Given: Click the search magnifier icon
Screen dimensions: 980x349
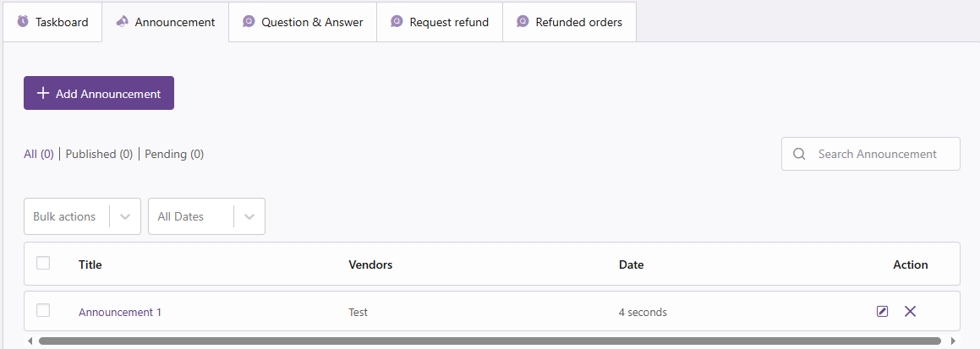Looking at the screenshot, I should 799,154.
